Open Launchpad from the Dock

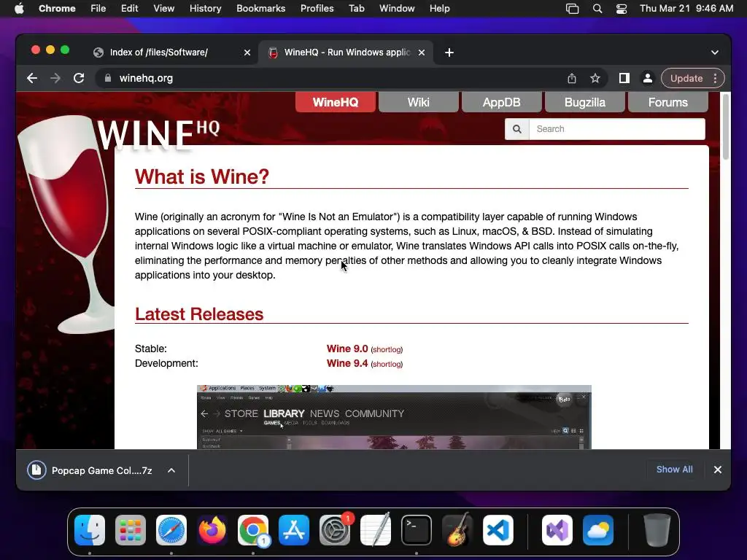pyautogui.click(x=131, y=530)
